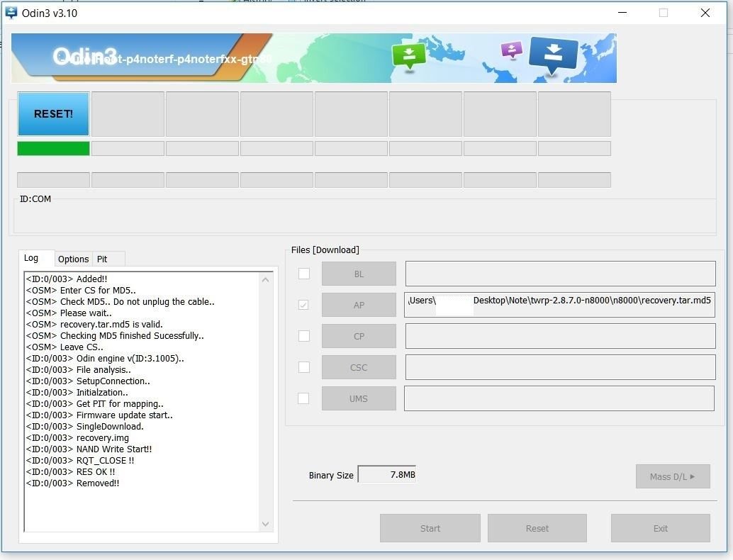Click the blue download icon in banner
The height and width of the screenshot is (560, 733).
(553, 56)
